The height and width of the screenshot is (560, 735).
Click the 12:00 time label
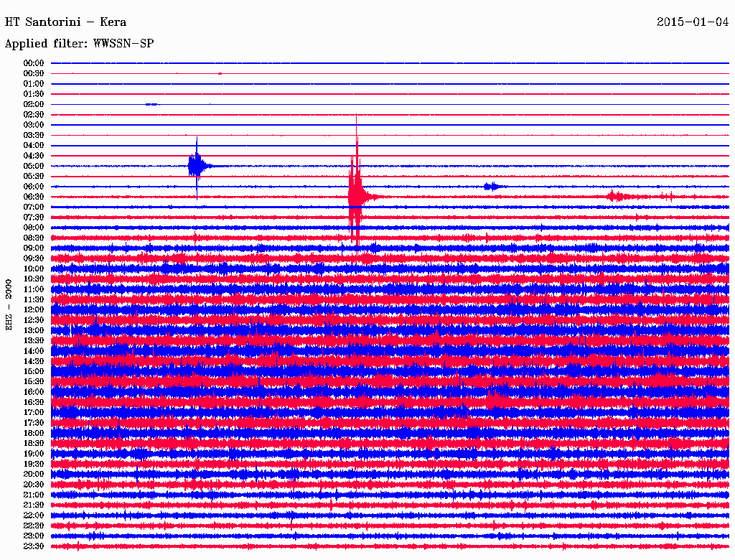click(34, 310)
